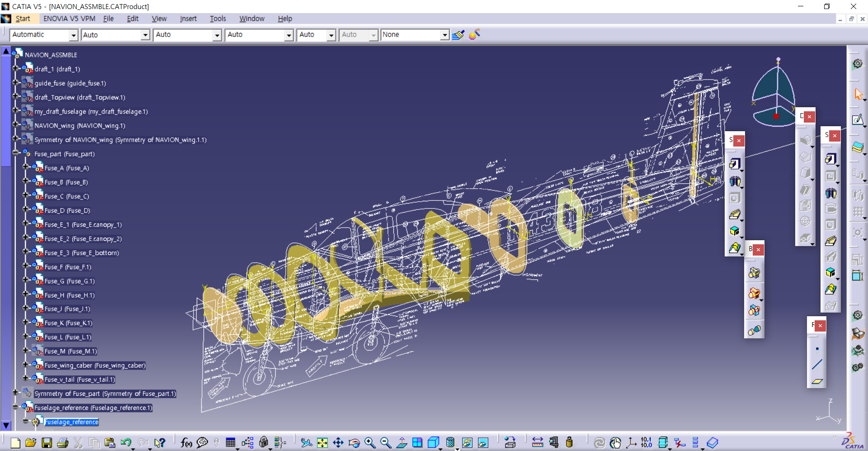Open the Window menu
Image resolution: width=868 pixels, height=451 pixels.
[252, 19]
